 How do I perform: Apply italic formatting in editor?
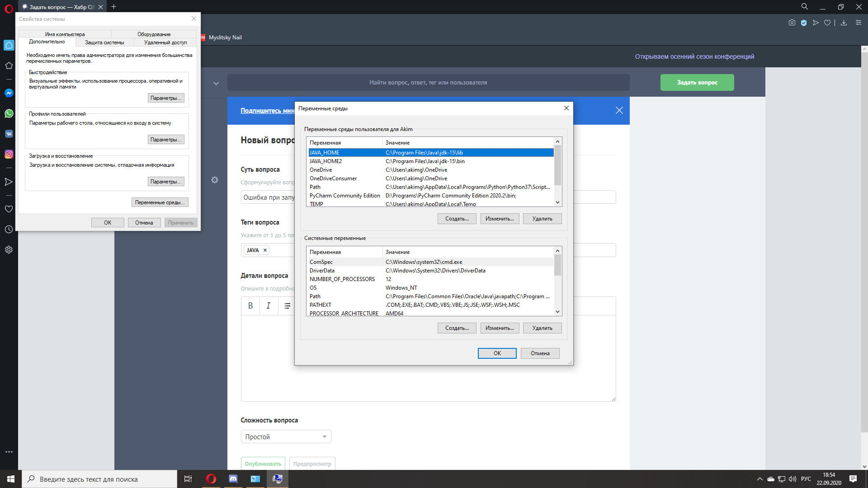(x=269, y=306)
